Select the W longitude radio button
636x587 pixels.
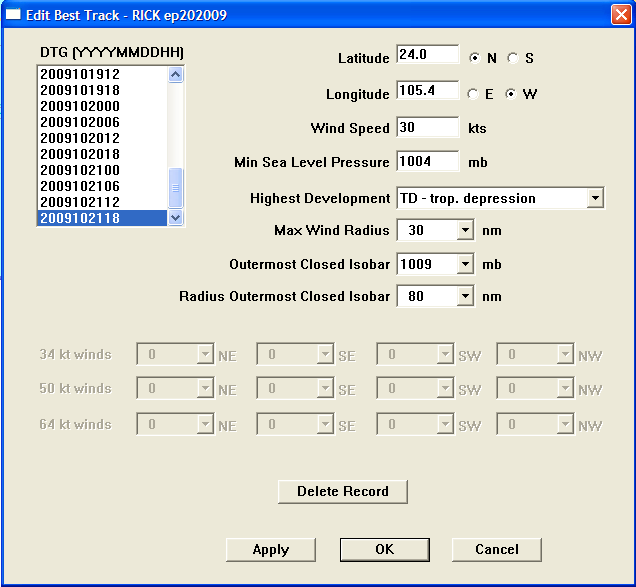click(511, 94)
